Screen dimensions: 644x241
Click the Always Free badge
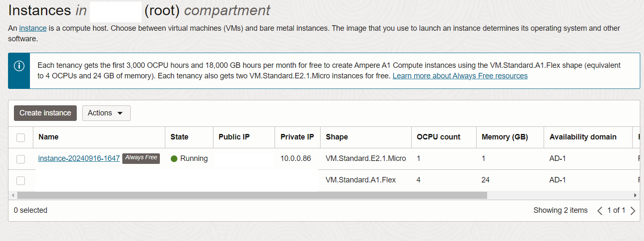tap(141, 158)
